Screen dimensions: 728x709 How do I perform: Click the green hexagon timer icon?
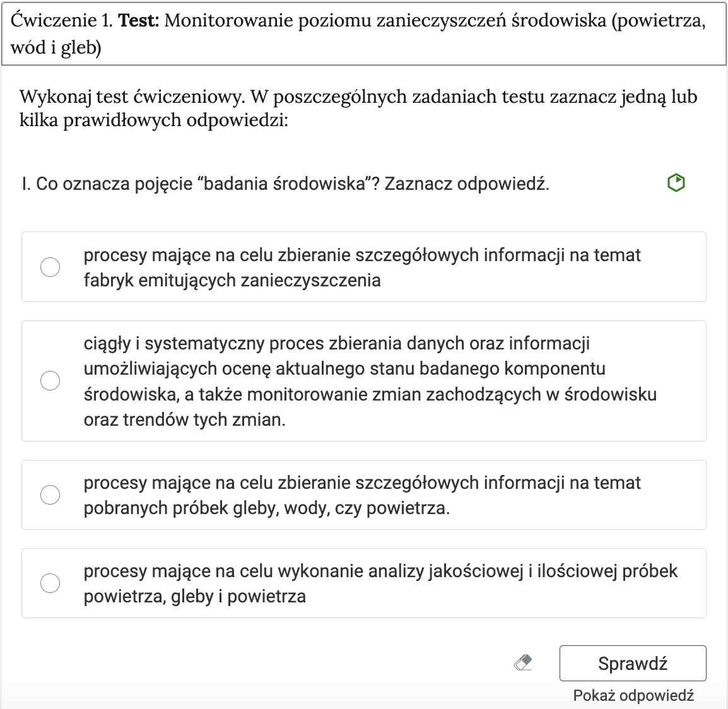(x=675, y=183)
